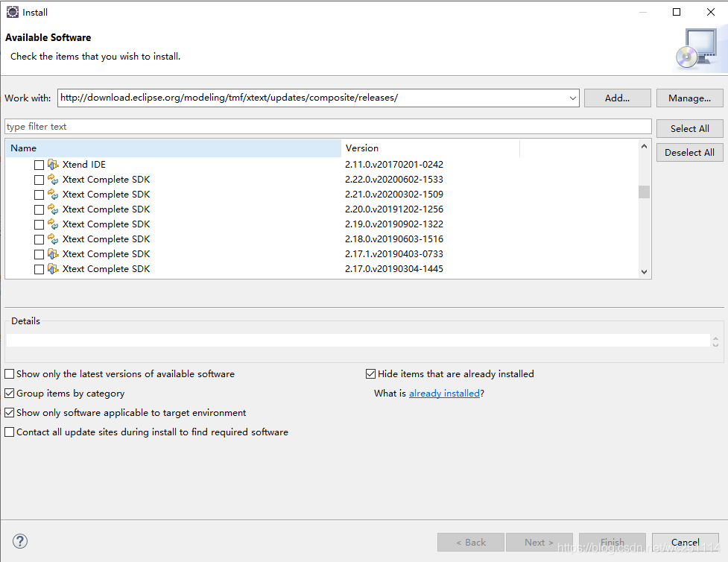Click the Eclipse Install window title icon
728x562 pixels.
pyautogui.click(x=12, y=12)
